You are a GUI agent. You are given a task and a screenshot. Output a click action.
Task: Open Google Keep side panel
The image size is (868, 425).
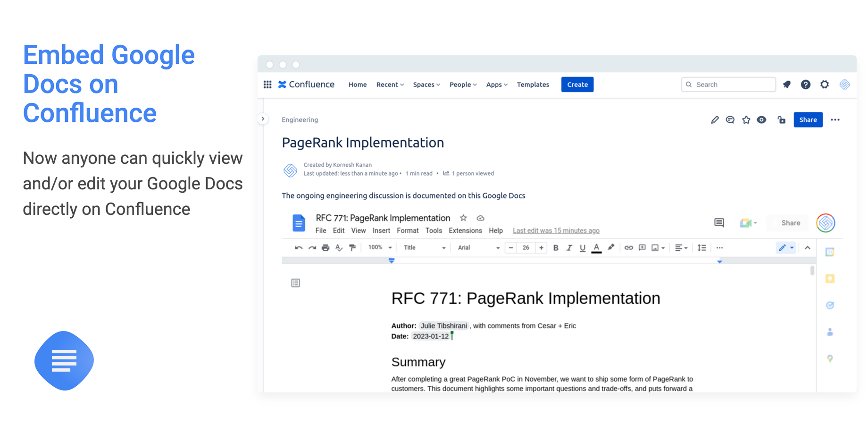click(x=830, y=279)
